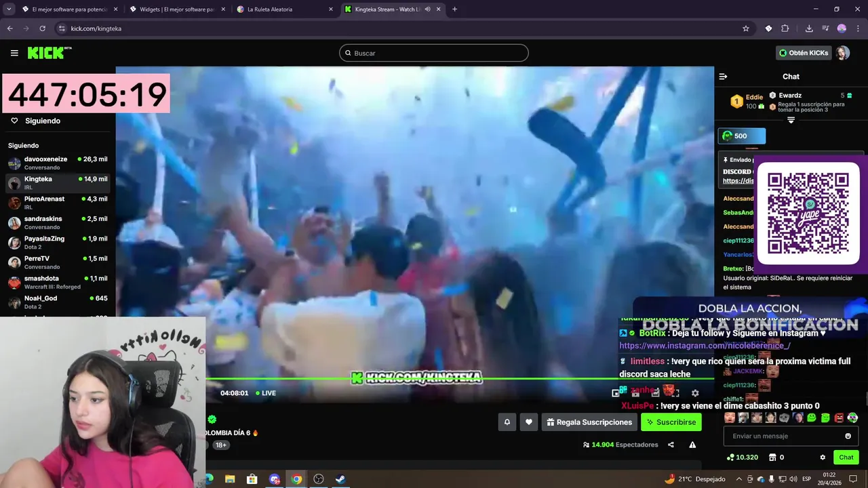Click the 18+ tag badge
Viewport: 868px width, 488px height.
220,445
